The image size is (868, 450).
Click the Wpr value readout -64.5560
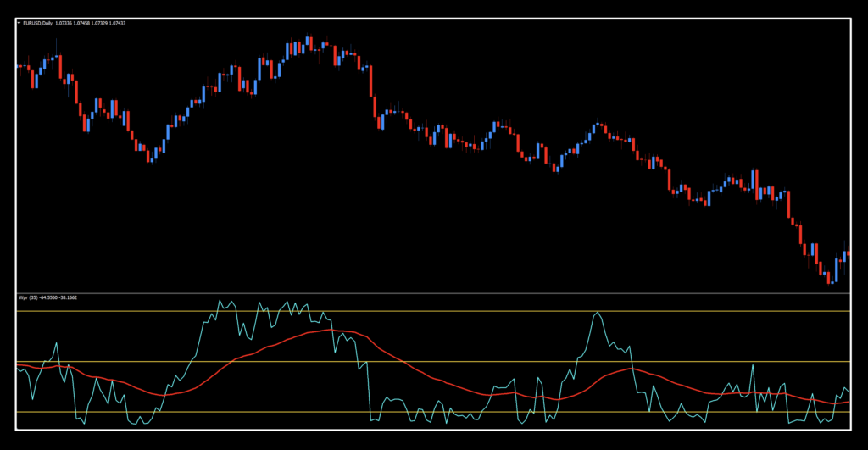tap(50, 298)
